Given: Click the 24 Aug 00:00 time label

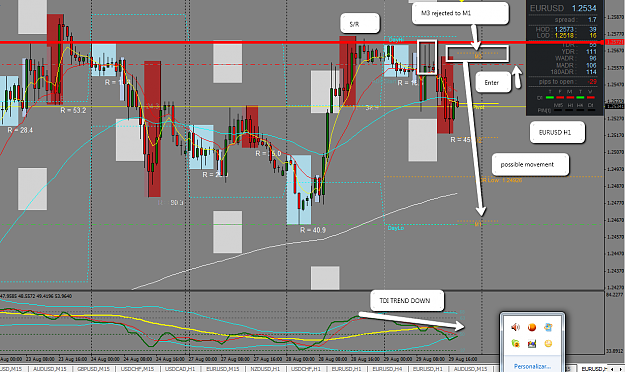Looking at the screenshot, I should [105, 359].
